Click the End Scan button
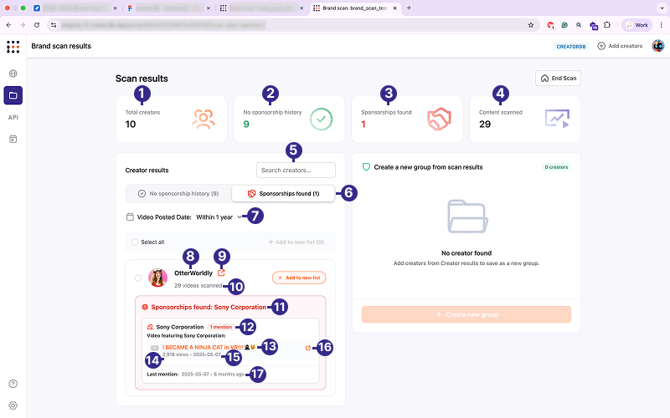 tap(558, 78)
